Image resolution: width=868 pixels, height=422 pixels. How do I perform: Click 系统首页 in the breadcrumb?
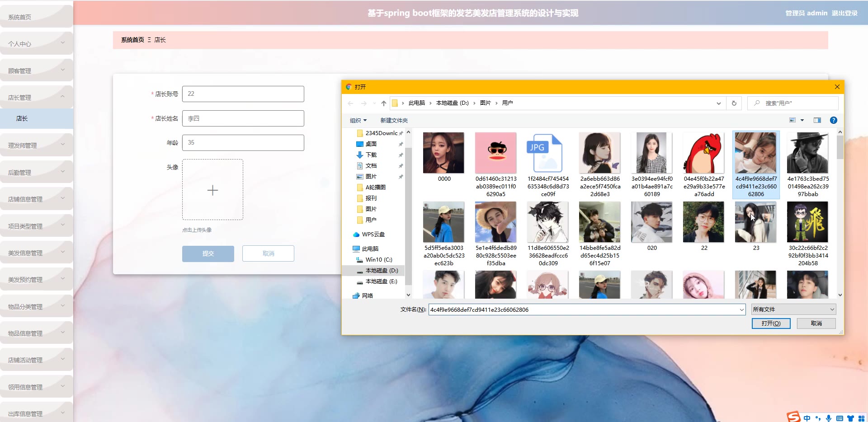tap(132, 40)
